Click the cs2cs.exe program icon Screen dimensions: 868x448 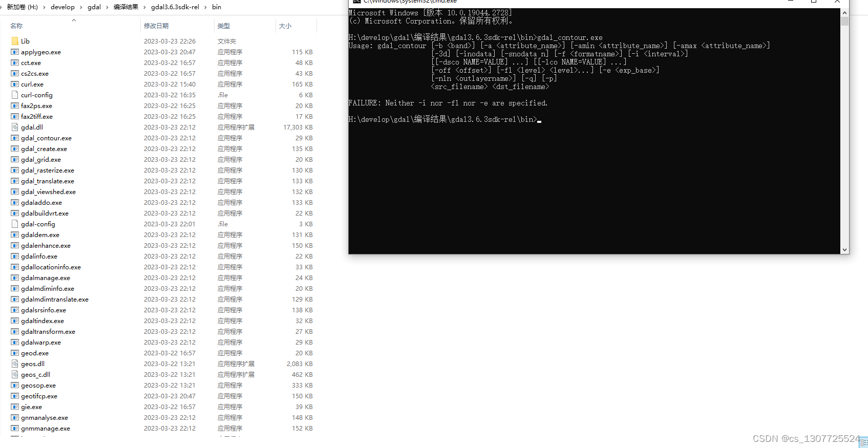(x=15, y=73)
